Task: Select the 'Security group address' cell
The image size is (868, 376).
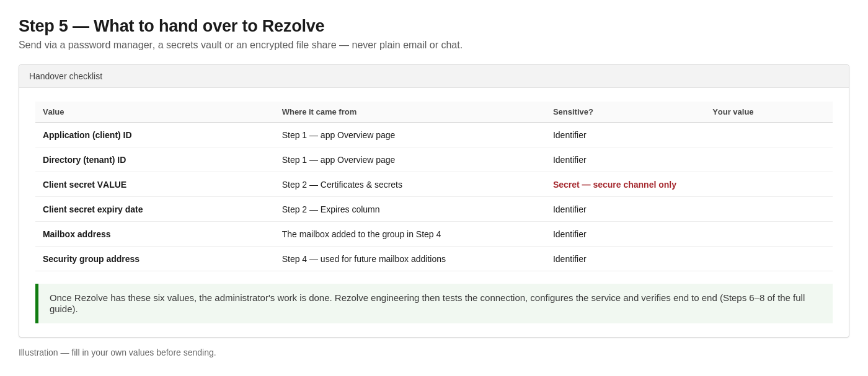Action: (x=91, y=259)
